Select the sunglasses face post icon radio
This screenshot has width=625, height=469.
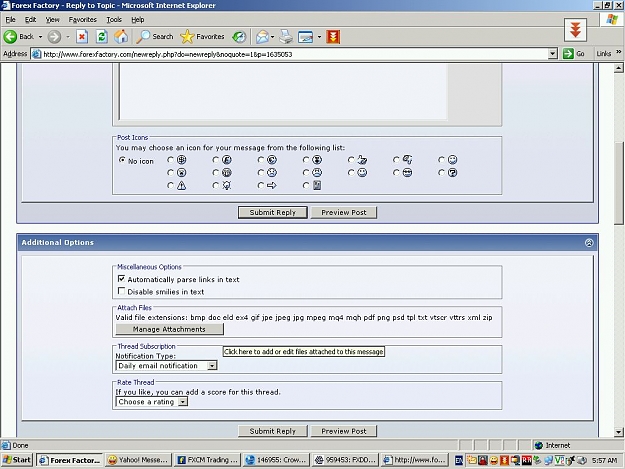pos(396,173)
